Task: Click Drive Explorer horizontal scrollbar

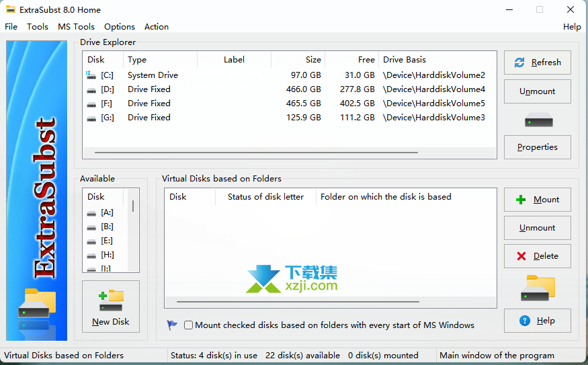Action: 256,153
